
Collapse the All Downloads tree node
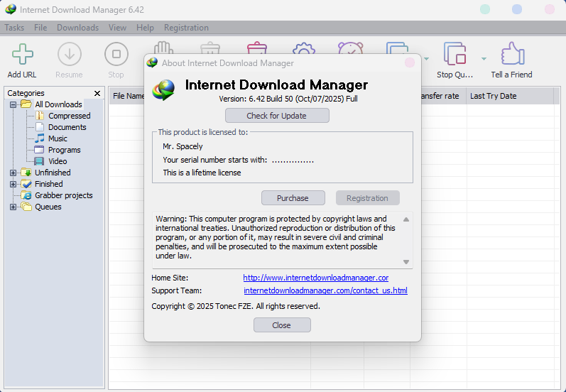coord(13,104)
